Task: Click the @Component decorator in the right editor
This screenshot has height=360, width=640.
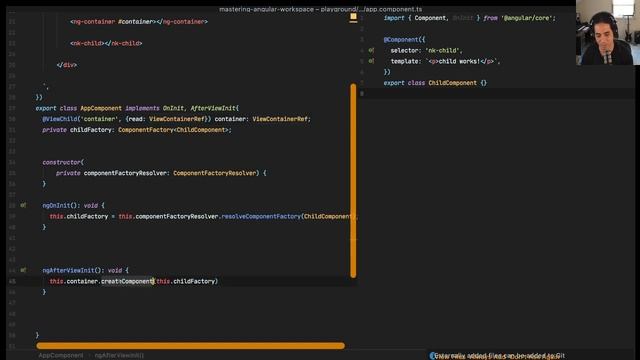Action: pos(401,40)
